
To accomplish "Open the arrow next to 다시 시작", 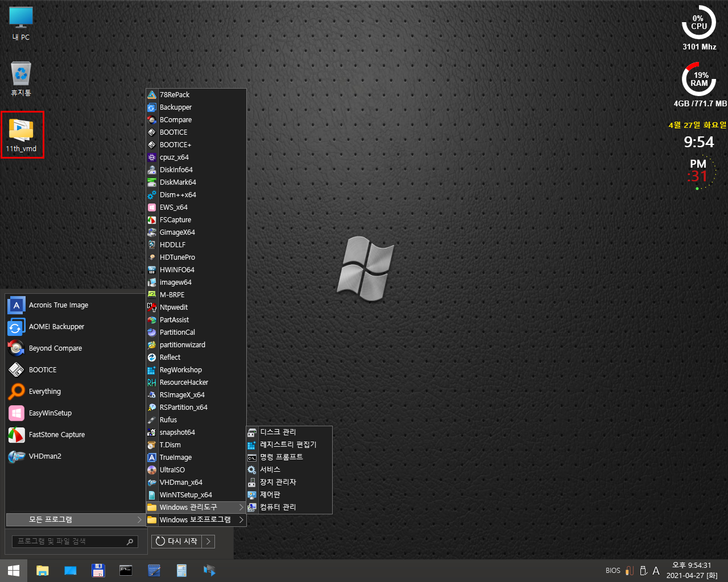I will pos(208,542).
